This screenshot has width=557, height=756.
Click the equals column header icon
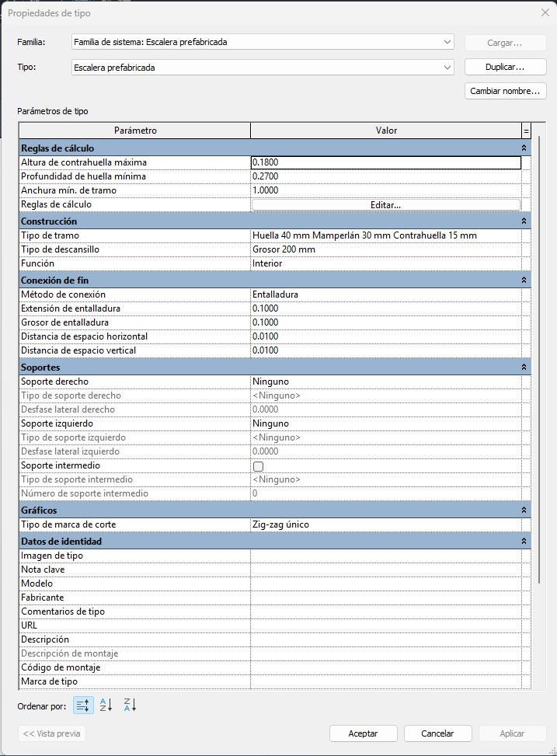click(526, 131)
